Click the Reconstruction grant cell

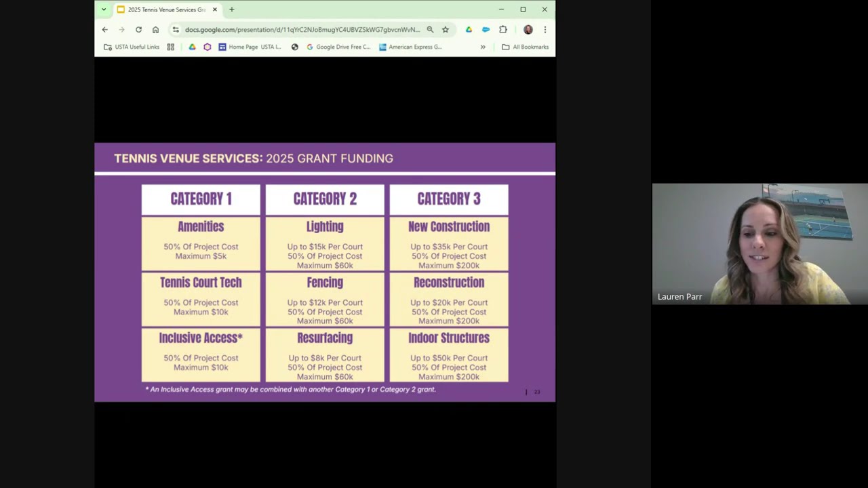point(449,299)
